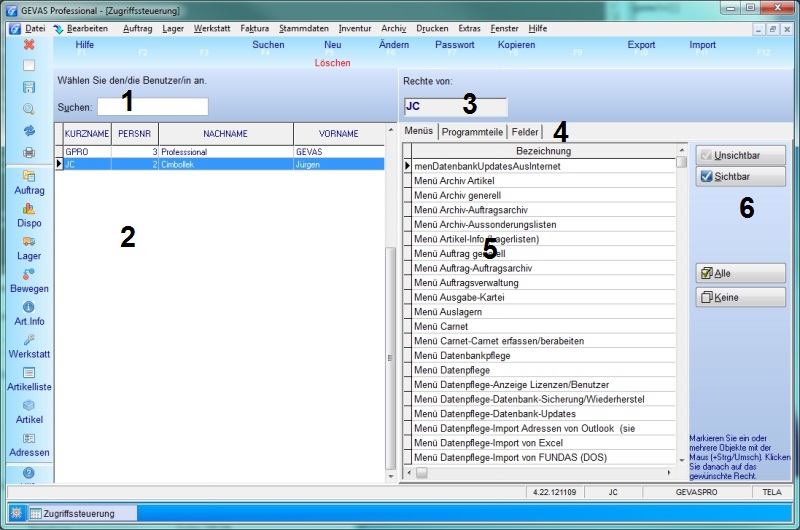Click the red X cancel icon in sidebar
800x530 pixels.
(x=29, y=45)
